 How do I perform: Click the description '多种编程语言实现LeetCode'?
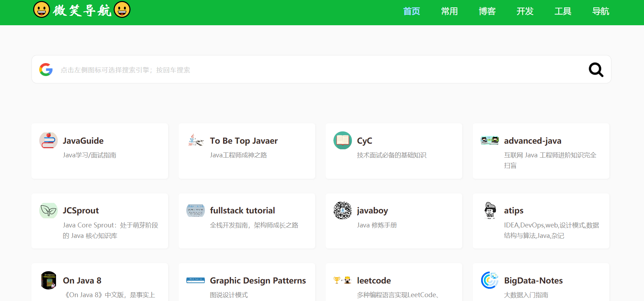tap(398, 295)
